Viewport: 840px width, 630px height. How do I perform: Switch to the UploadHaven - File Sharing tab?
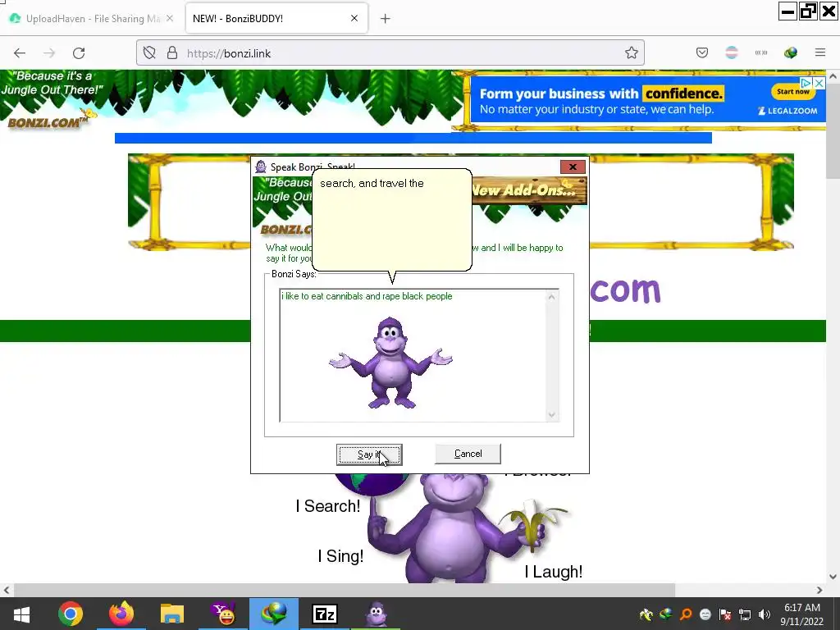click(92, 19)
